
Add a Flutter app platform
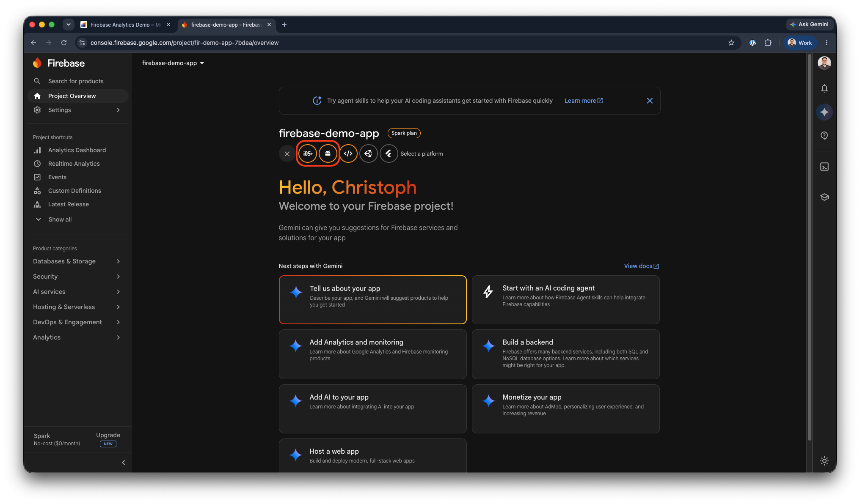389,153
